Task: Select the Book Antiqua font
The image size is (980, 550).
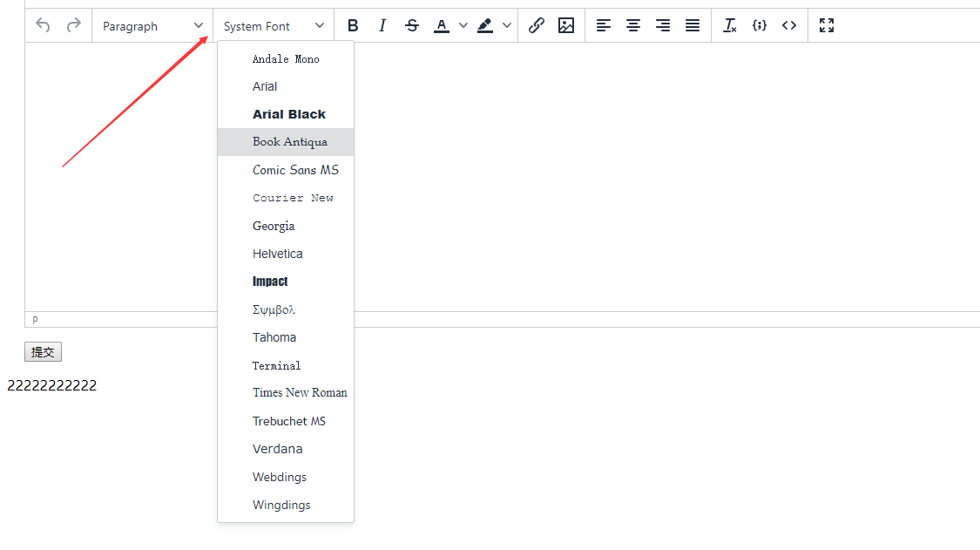Action: pos(286,142)
